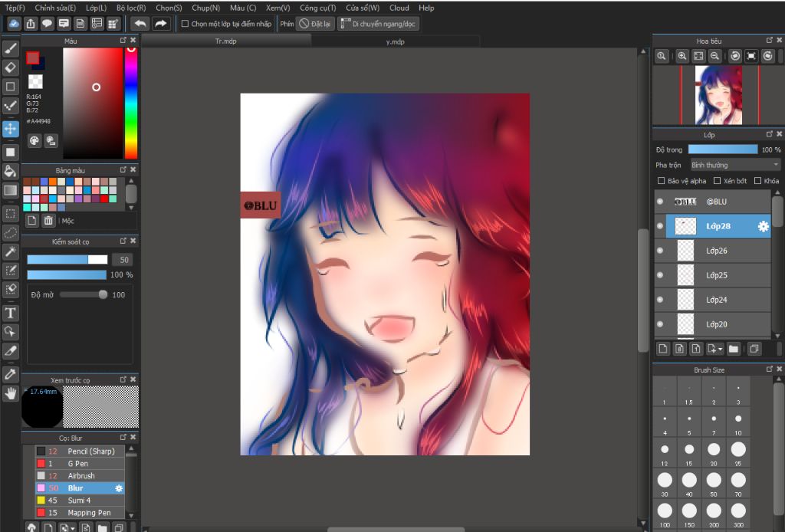The width and height of the screenshot is (785, 532).
Task: Fit canvas to screen in navigator
Action: pyautogui.click(x=698, y=56)
